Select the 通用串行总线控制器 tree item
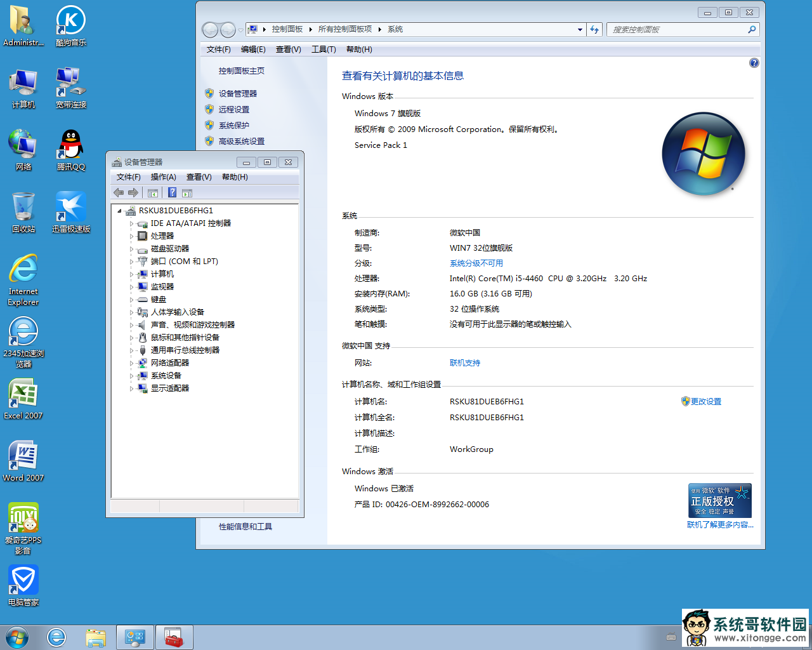The image size is (812, 650). click(x=185, y=350)
